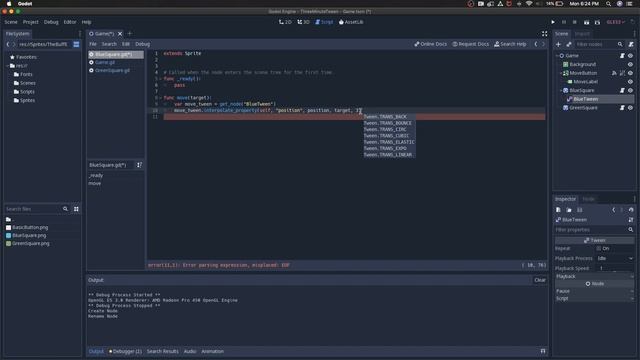Viewport: 640px width, 360px height.
Task: Open the Sprites folder in FileSystem
Action: coord(27,100)
